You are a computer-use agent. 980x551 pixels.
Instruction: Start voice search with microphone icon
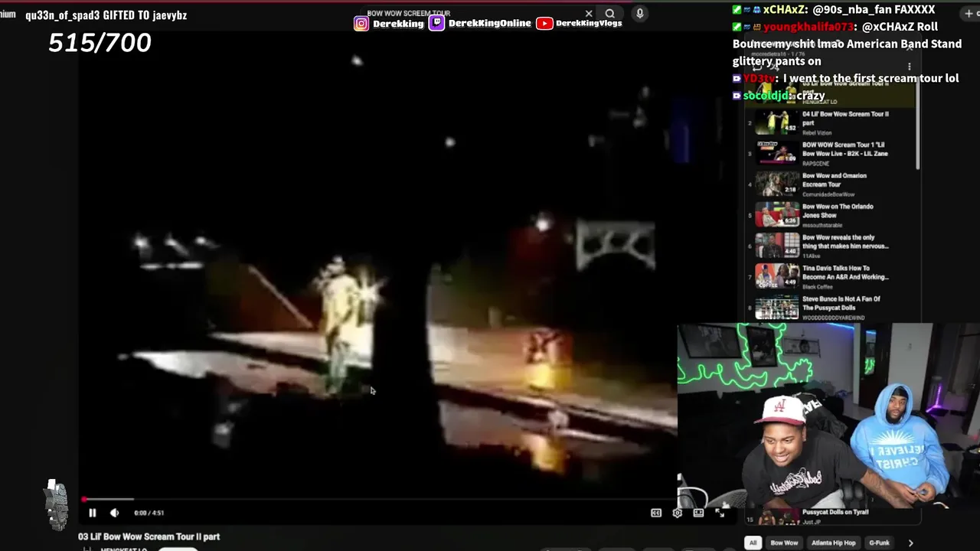[x=640, y=13]
